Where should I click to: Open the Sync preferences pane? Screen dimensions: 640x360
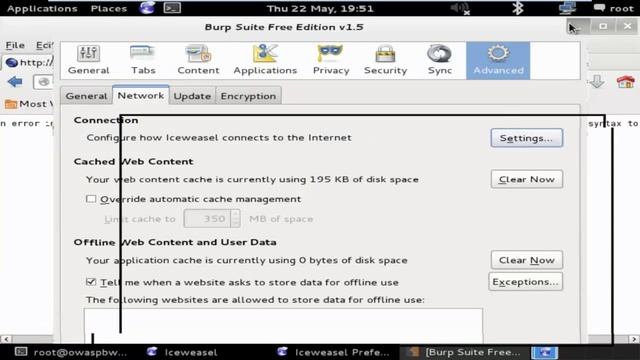[x=440, y=60]
